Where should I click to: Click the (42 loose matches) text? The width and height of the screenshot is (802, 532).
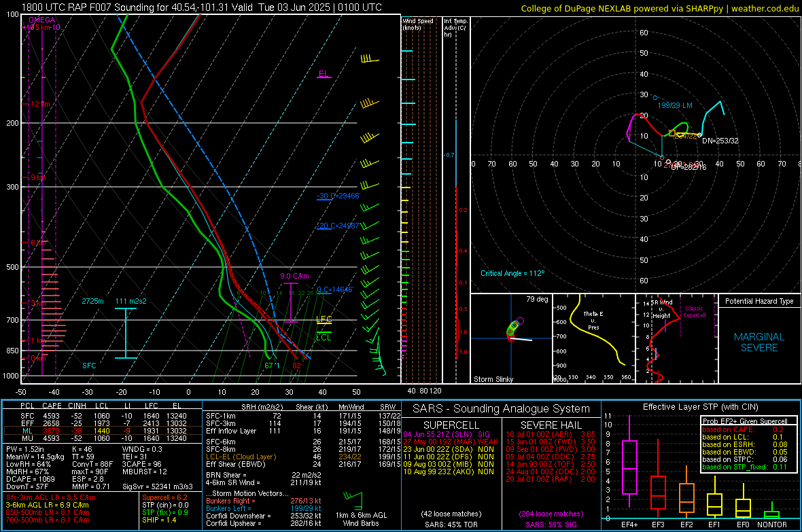451,514
